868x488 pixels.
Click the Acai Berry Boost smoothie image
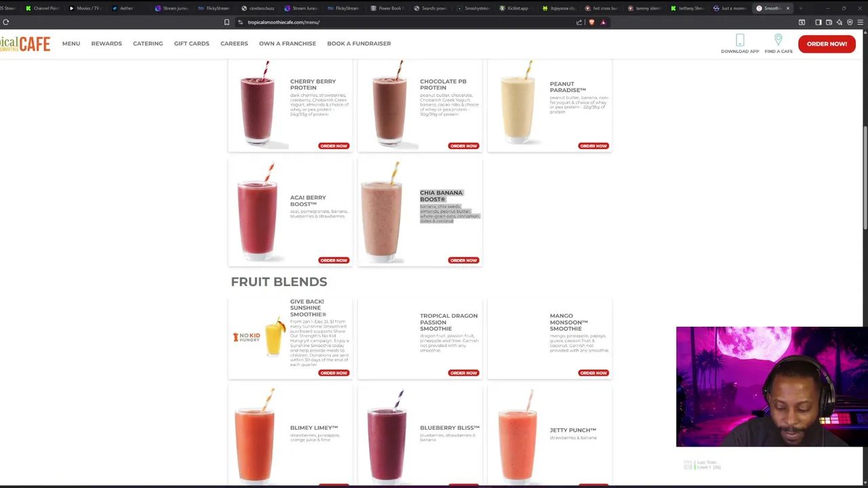click(x=258, y=212)
